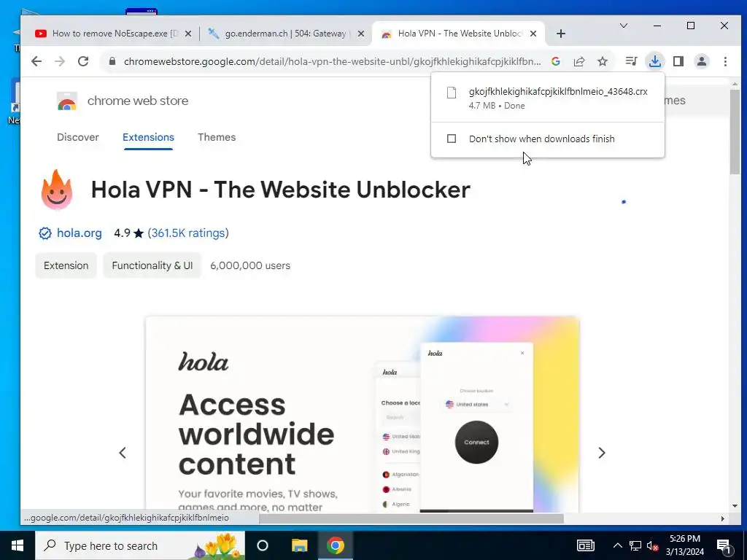Open the Windows Start menu

pyautogui.click(x=18, y=545)
